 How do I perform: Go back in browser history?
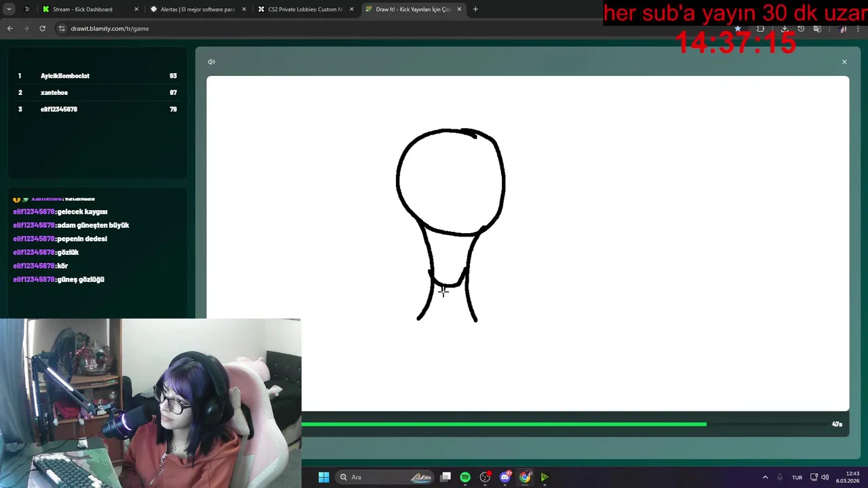coord(9,28)
